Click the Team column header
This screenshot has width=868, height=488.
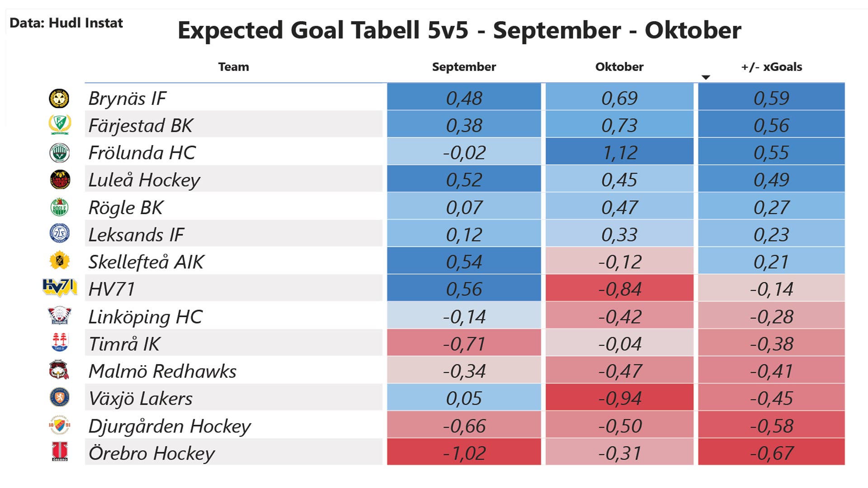point(233,67)
